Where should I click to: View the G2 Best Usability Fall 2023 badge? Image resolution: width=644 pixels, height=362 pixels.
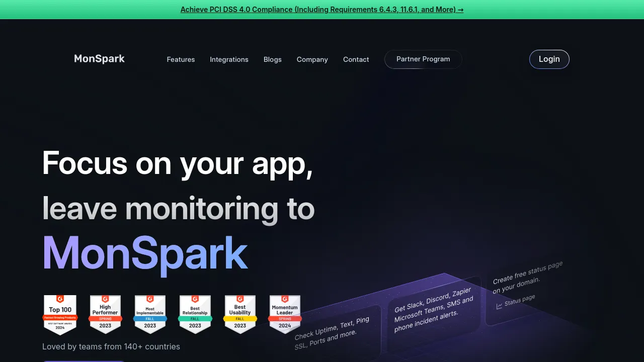point(240,314)
